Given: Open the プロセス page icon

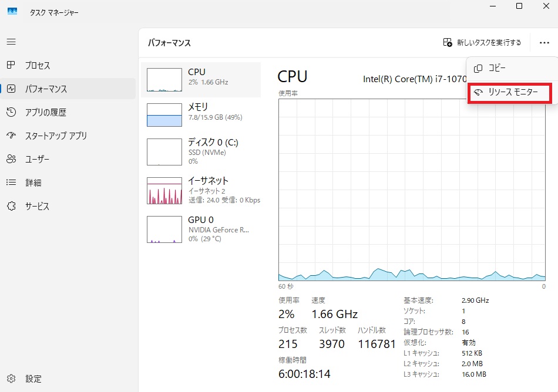Looking at the screenshot, I should (11, 66).
